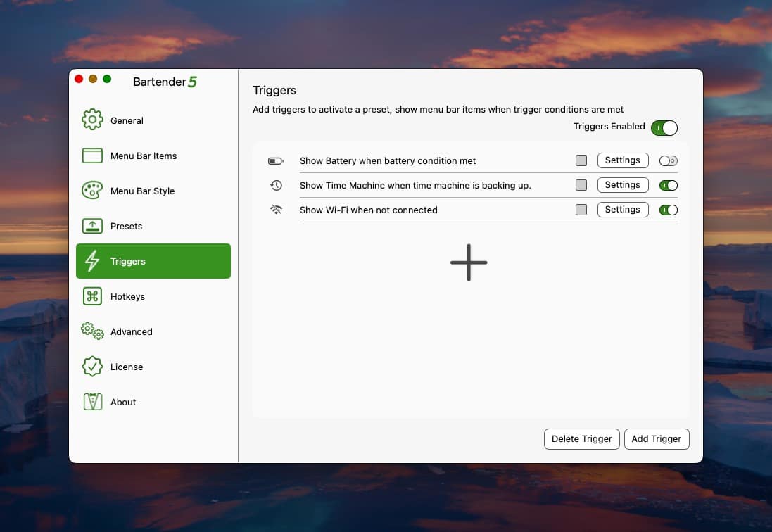Turn off the Wi-Fi not connected toggle
The image size is (772, 532).
[668, 210]
